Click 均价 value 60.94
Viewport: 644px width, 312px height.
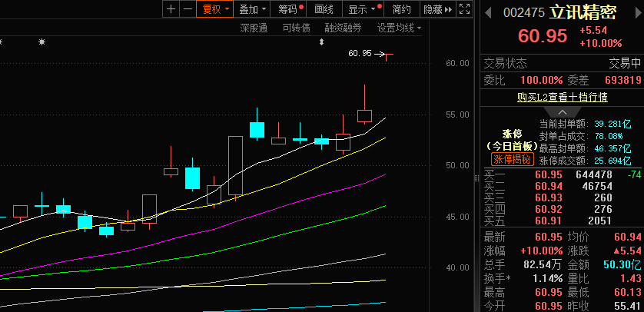pos(628,237)
